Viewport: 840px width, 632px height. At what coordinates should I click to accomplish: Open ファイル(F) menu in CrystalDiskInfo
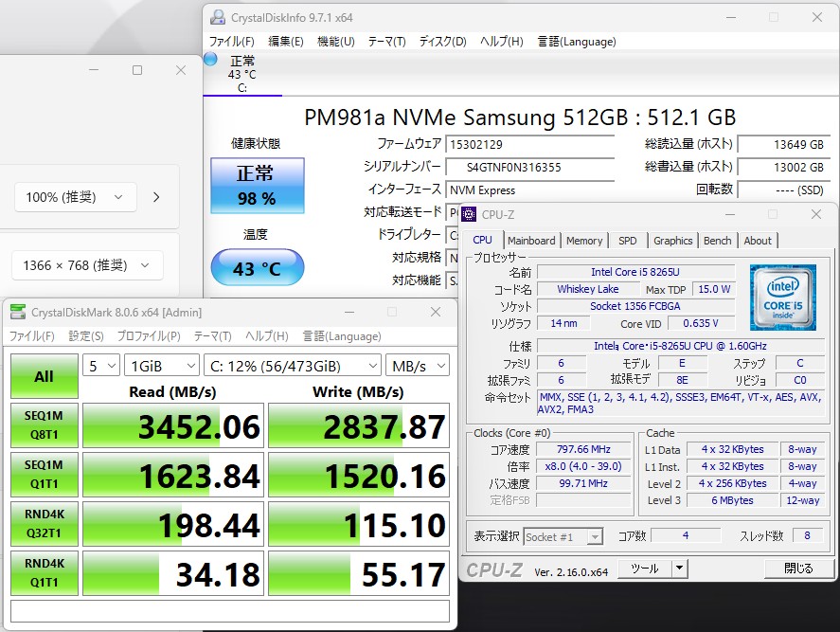pos(231,42)
